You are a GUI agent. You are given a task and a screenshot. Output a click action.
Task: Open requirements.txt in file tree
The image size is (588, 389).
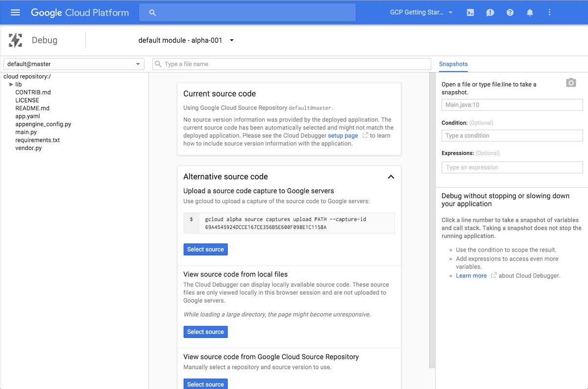click(37, 140)
